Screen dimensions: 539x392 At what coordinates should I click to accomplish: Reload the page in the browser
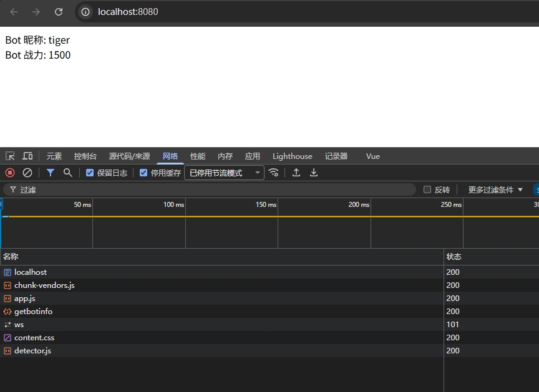coord(59,12)
